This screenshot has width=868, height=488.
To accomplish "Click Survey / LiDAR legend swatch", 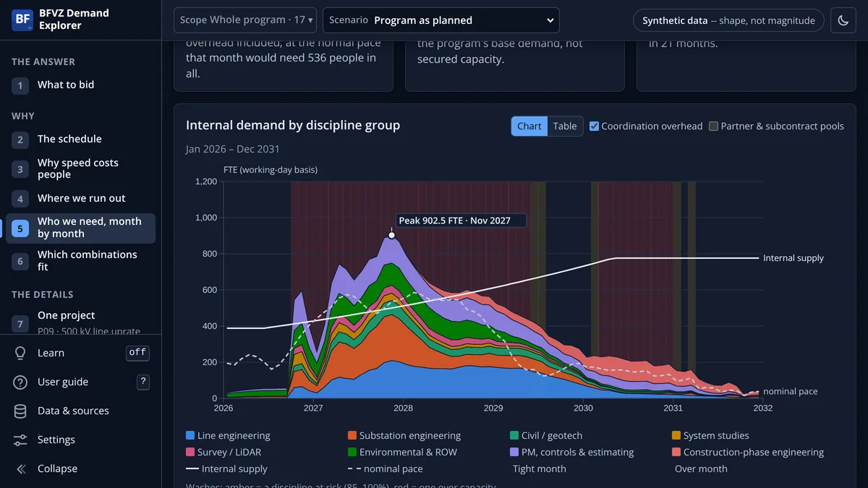I will [x=190, y=452].
